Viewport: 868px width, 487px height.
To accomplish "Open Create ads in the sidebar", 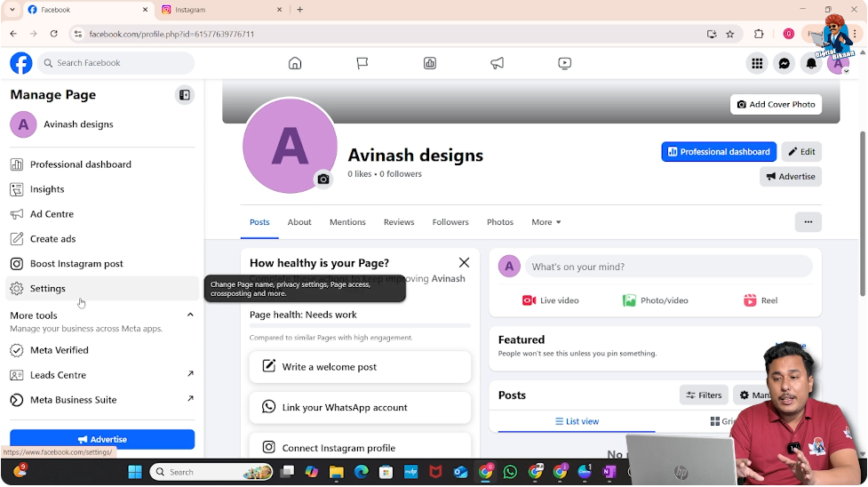I will pos(102,239).
